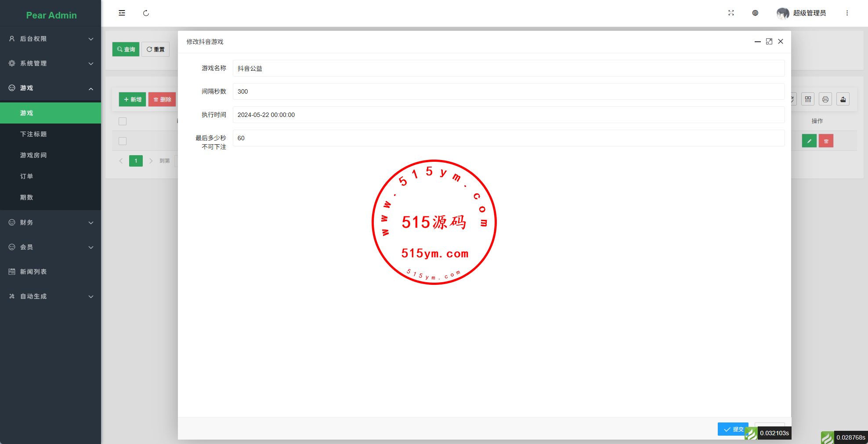Click the green edit pencil row button
Screen dimensions: 868x444
[x=809, y=141]
